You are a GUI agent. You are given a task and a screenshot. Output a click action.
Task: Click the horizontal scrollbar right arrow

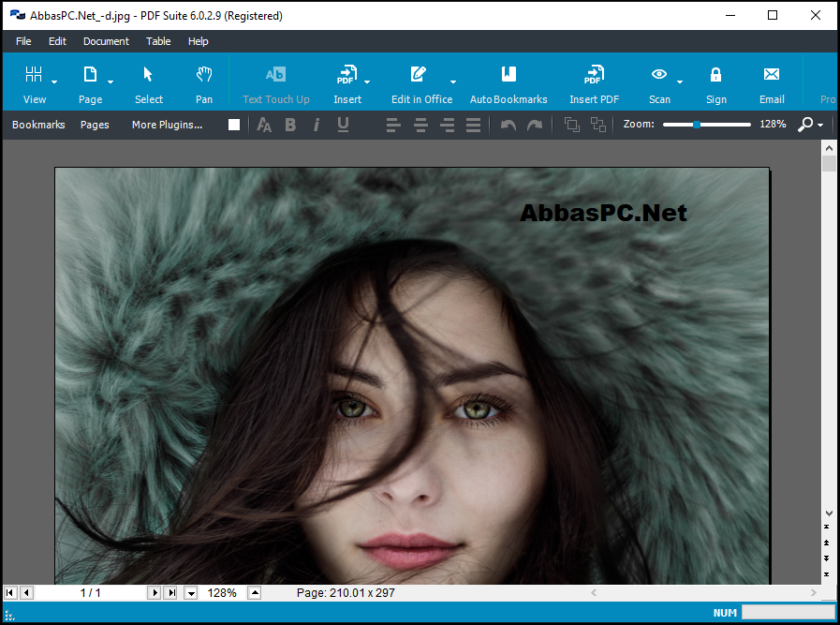coord(813,593)
